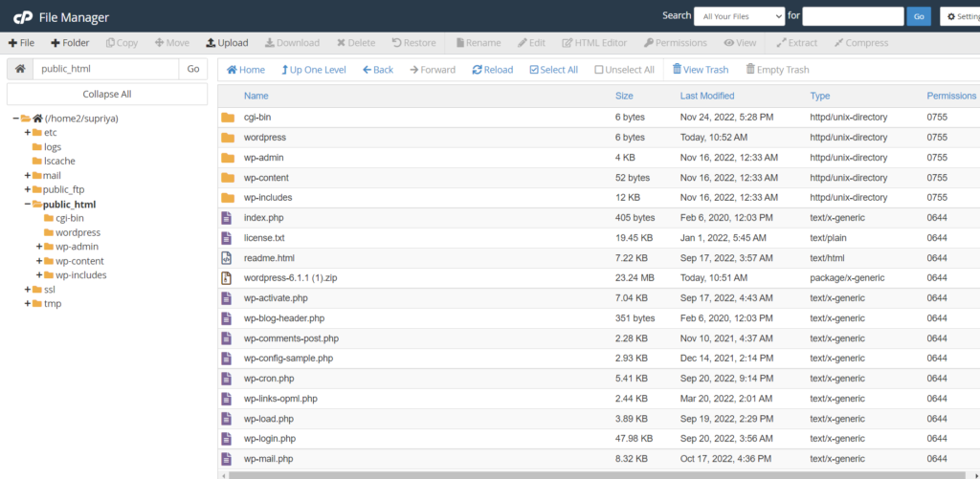Open the HTML Editor tool

click(594, 43)
